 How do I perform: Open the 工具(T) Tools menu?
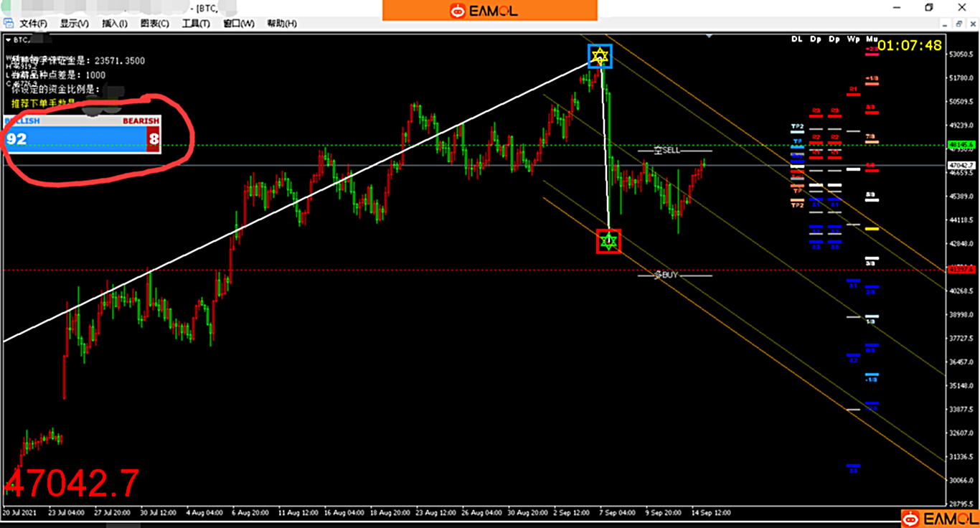pos(196,24)
